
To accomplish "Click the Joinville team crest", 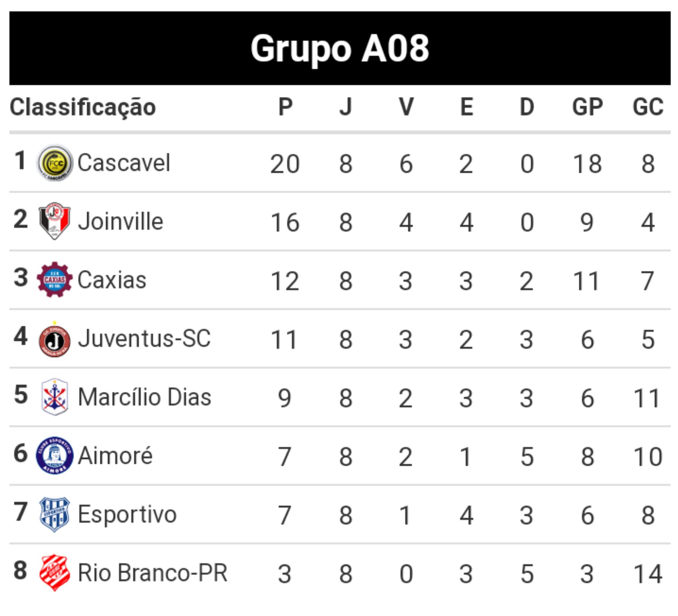I will point(54,221).
